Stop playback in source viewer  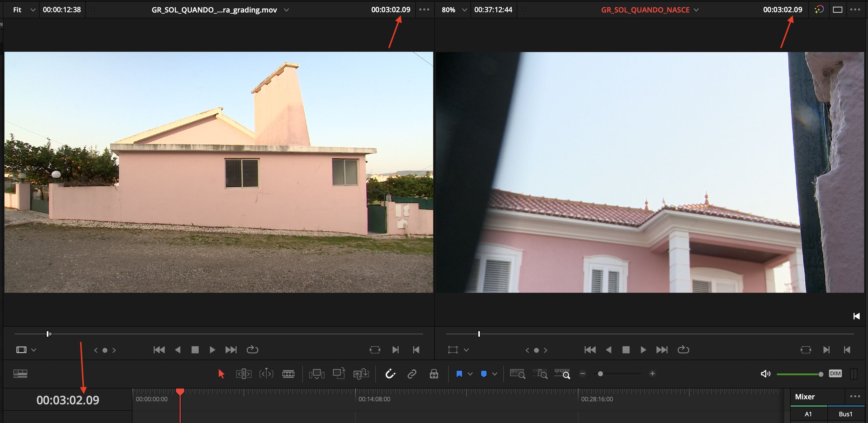195,350
